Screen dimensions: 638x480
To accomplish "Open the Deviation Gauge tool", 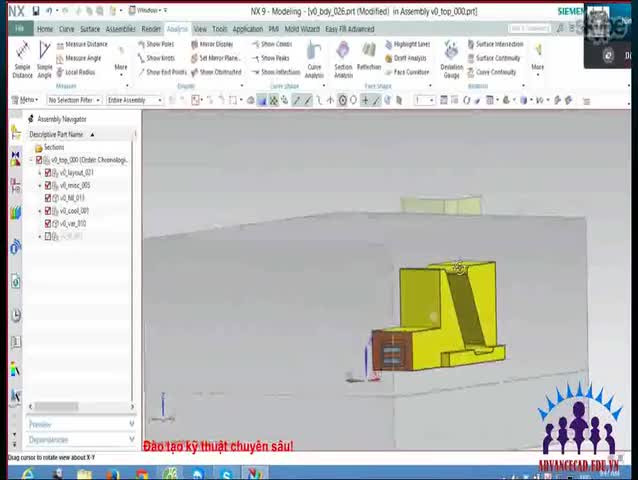I will click(x=452, y=60).
